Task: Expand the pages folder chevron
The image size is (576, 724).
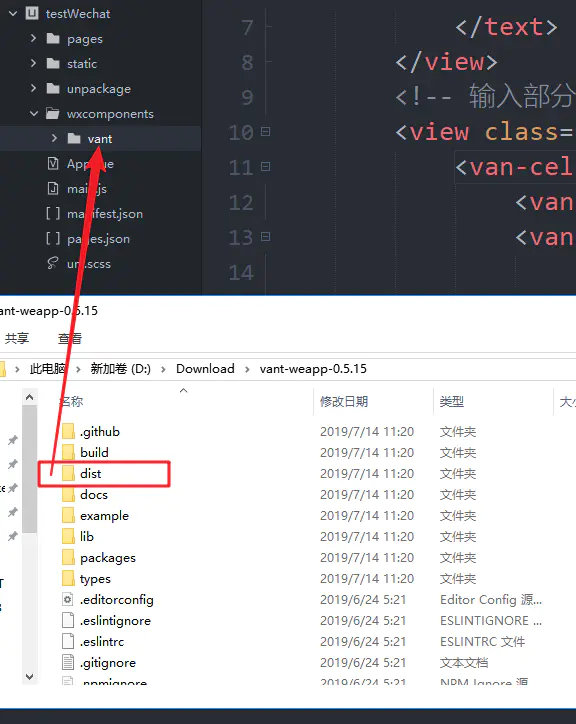Action: click(33, 38)
